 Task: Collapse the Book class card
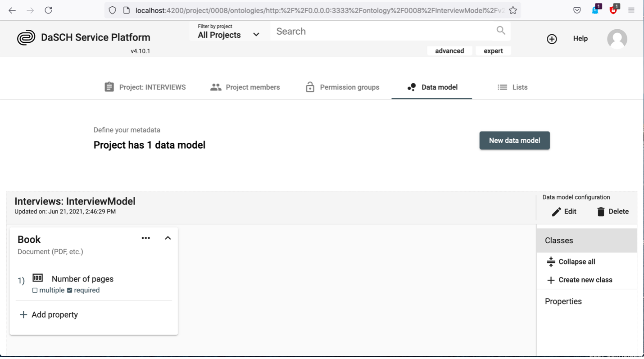click(168, 238)
